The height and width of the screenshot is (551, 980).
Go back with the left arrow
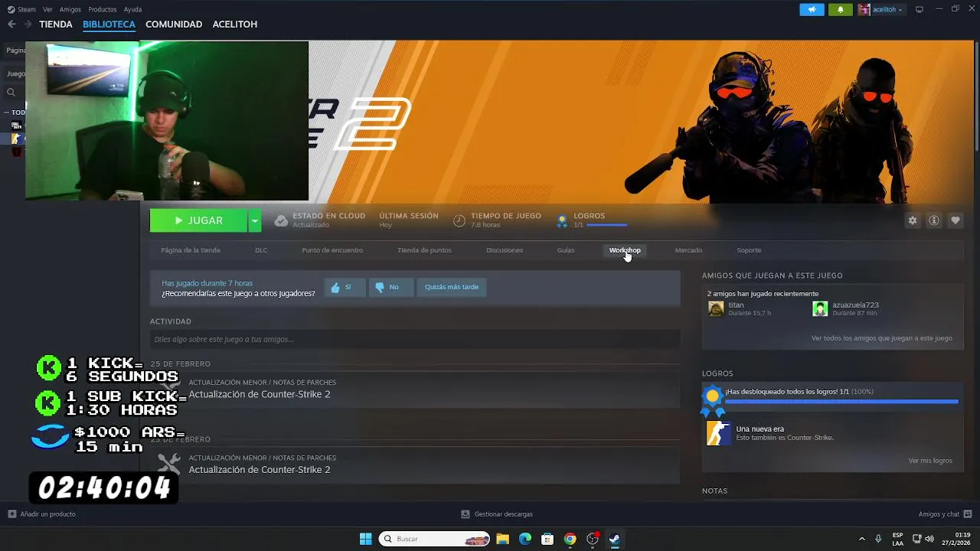tap(11, 24)
